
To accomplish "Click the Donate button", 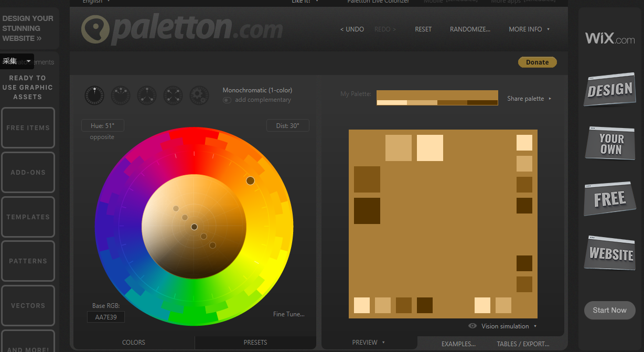I will click(538, 62).
